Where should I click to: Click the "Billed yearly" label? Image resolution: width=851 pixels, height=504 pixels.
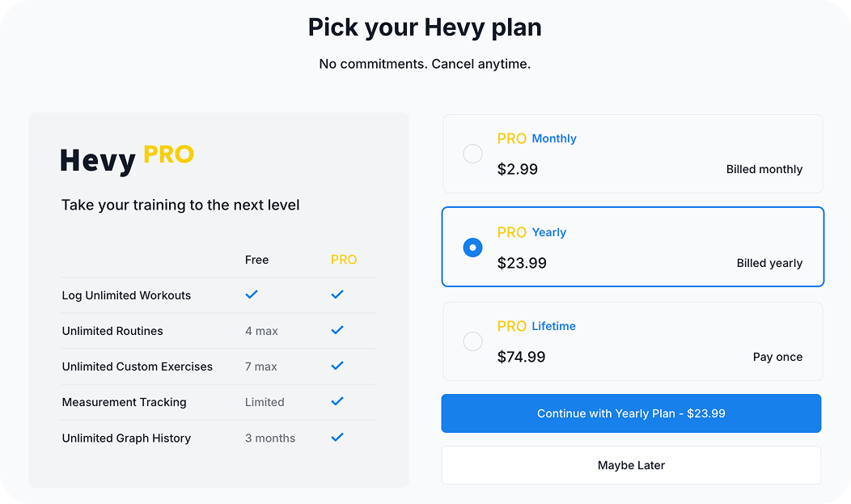(x=769, y=263)
